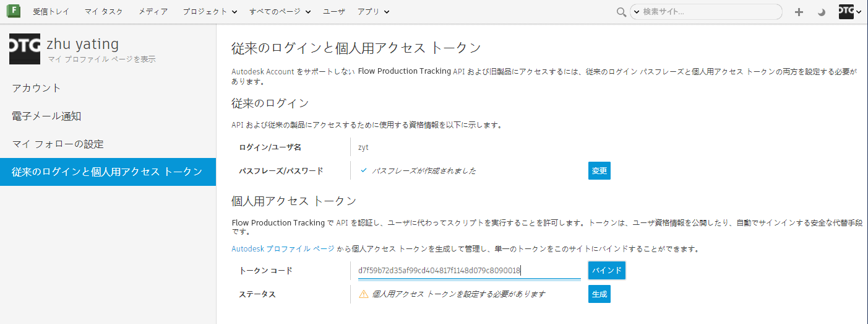Click the バインド token button
Screen dimensions: 868x324
click(606, 271)
